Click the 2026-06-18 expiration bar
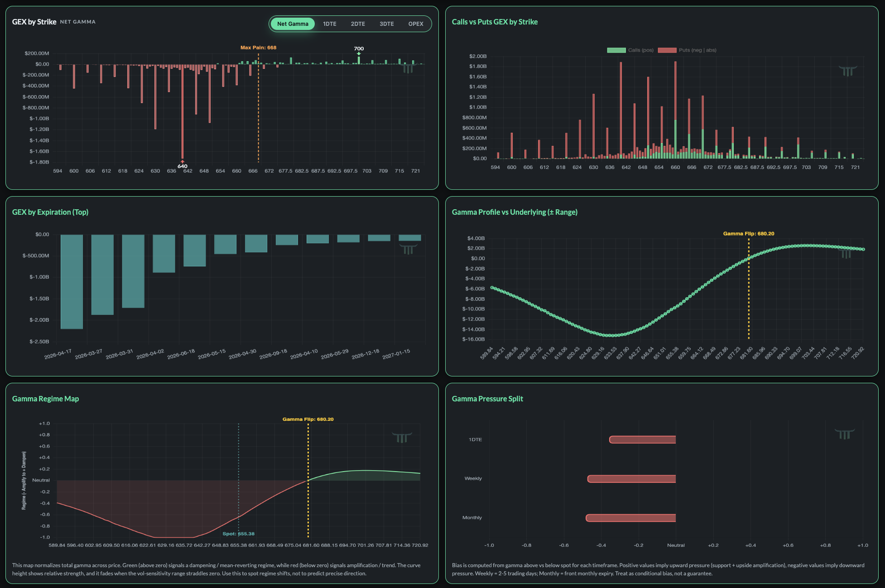885x588 pixels. click(195, 251)
